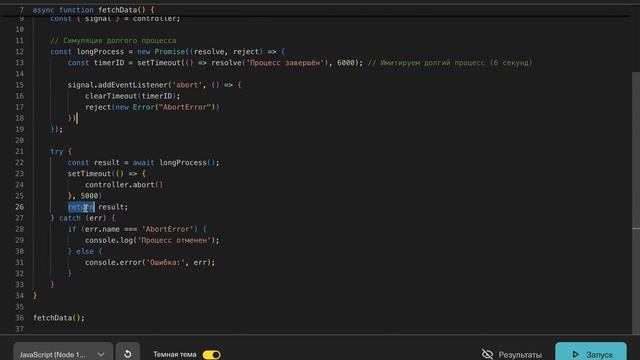This screenshot has width=640, height=360.
Task: Click "console.log('Процесс отменен')" on line 29
Action: click(x=152, y=240)
